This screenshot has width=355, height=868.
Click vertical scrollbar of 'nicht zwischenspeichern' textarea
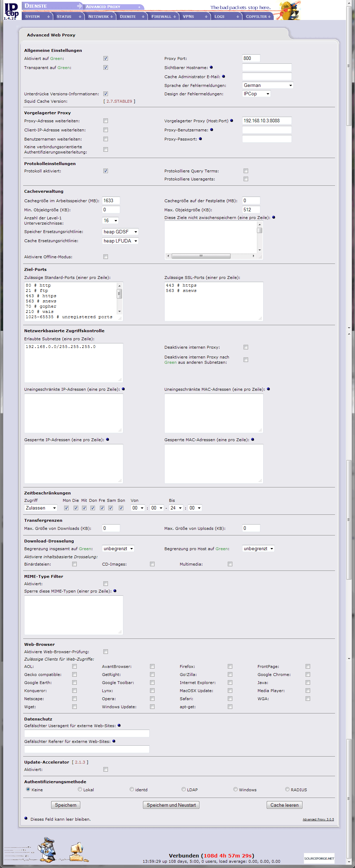(x=260, y=237)
